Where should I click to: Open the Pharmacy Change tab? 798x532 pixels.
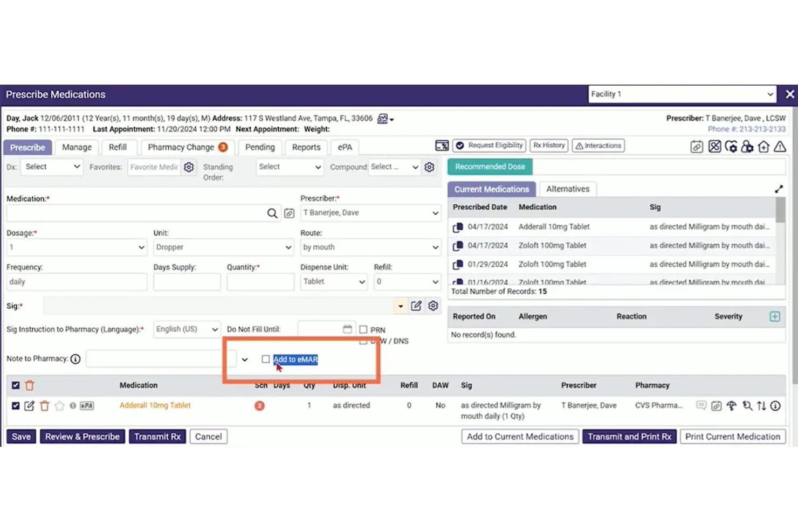[187, 147]
